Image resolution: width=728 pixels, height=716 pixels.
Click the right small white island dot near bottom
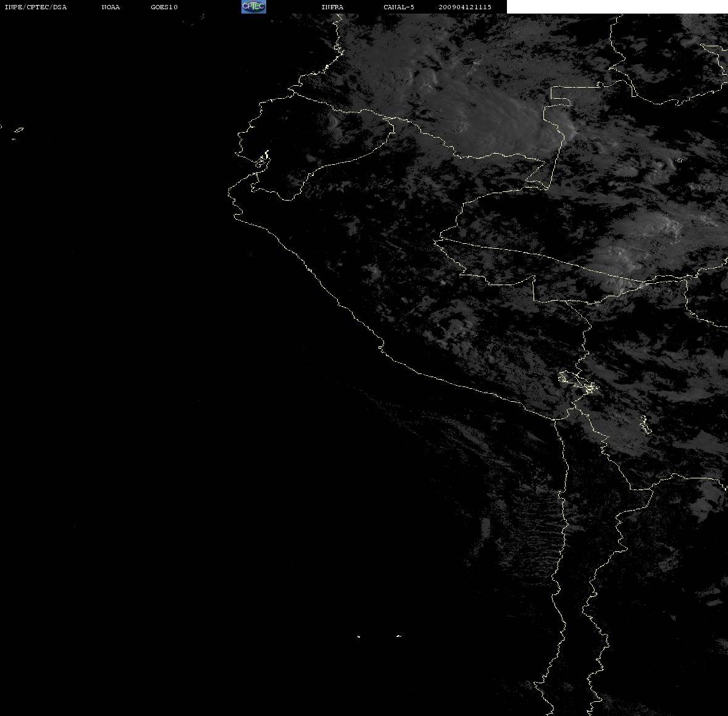[399, 636]
